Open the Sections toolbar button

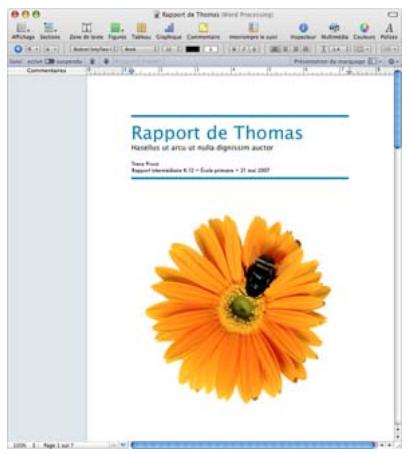50,31
